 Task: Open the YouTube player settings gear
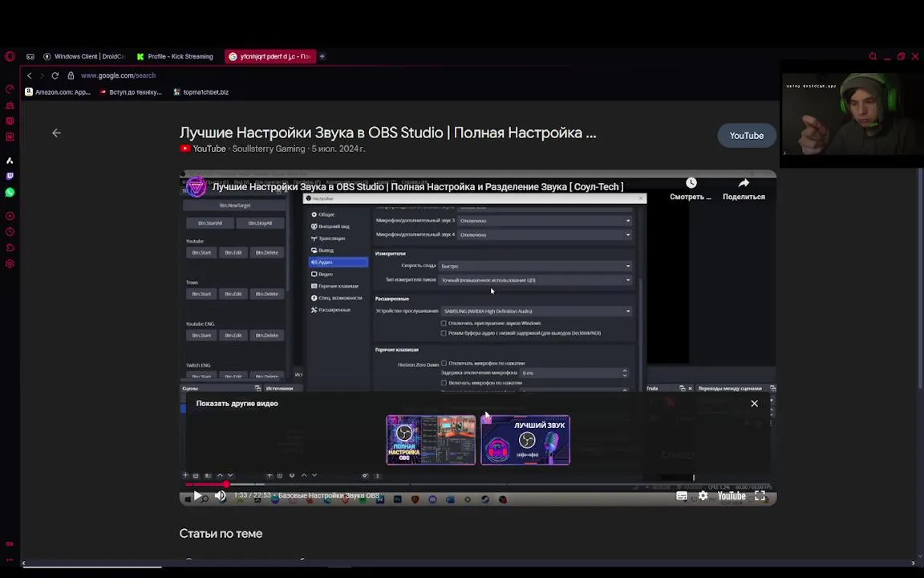click(703, 496)
